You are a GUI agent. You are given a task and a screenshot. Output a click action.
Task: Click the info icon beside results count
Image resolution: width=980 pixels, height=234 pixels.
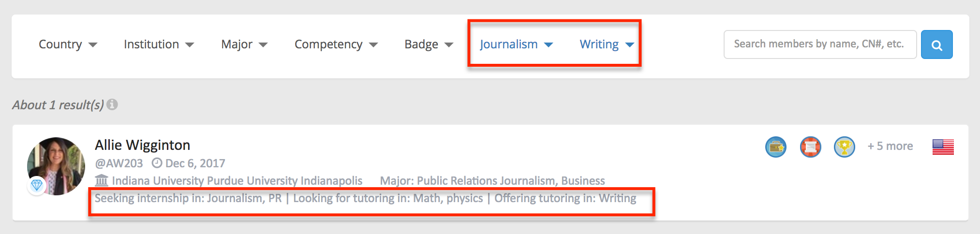click(x=112, y=104)
